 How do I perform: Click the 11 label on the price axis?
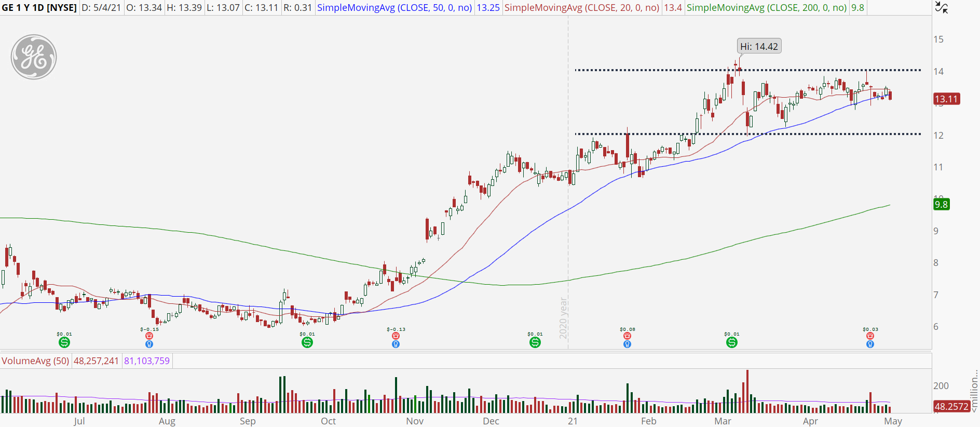tap(938, 167)
